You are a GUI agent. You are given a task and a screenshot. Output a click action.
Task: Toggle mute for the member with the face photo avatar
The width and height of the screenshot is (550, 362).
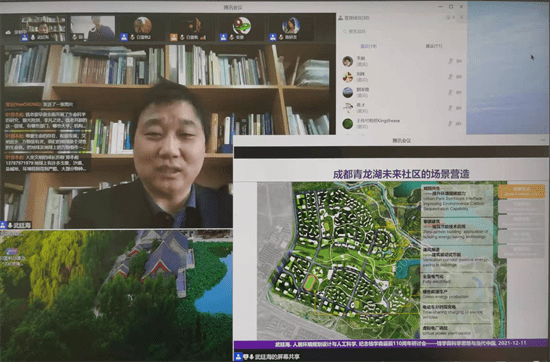click(x=450, y=61)
